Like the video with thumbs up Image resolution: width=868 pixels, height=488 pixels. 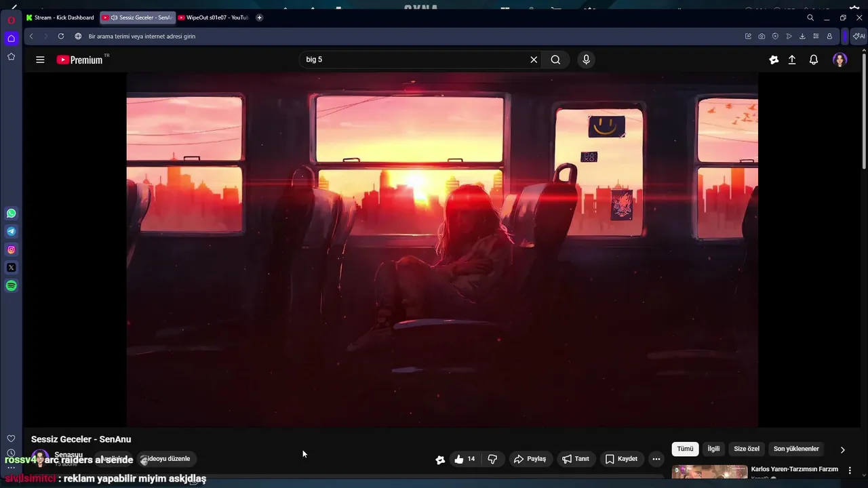[465, 459]
